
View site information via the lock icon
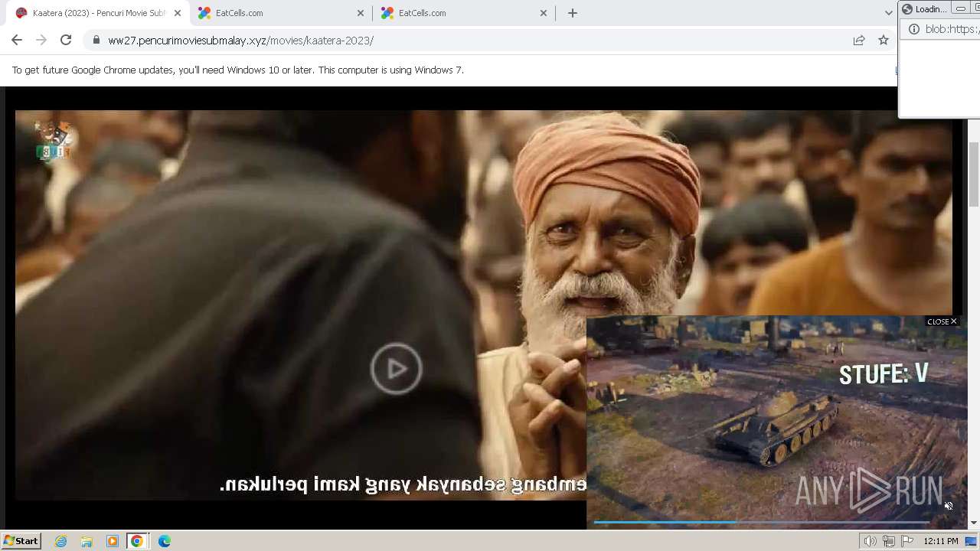coord(96,40)
